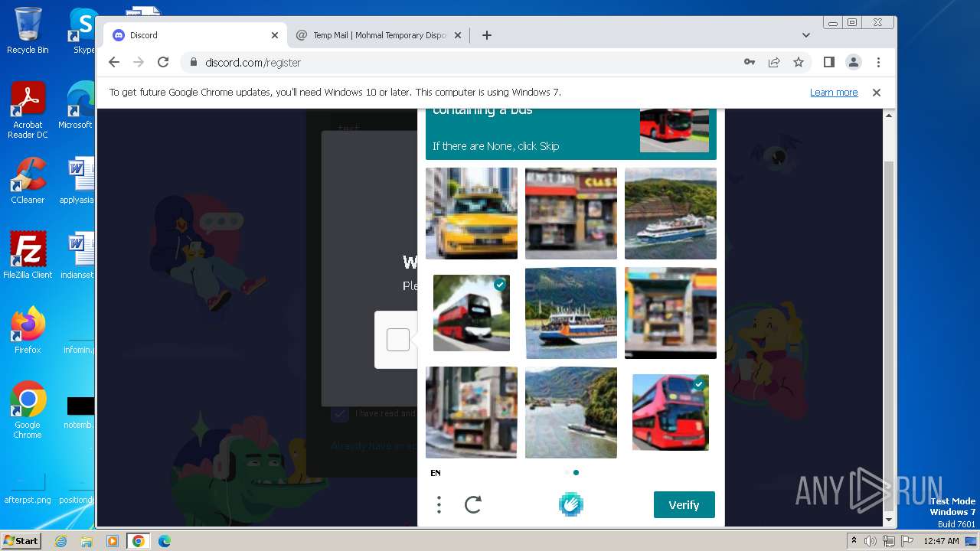The image size is (980, 551).
Task: Click the Verify button in captcha
Action: 684,505
